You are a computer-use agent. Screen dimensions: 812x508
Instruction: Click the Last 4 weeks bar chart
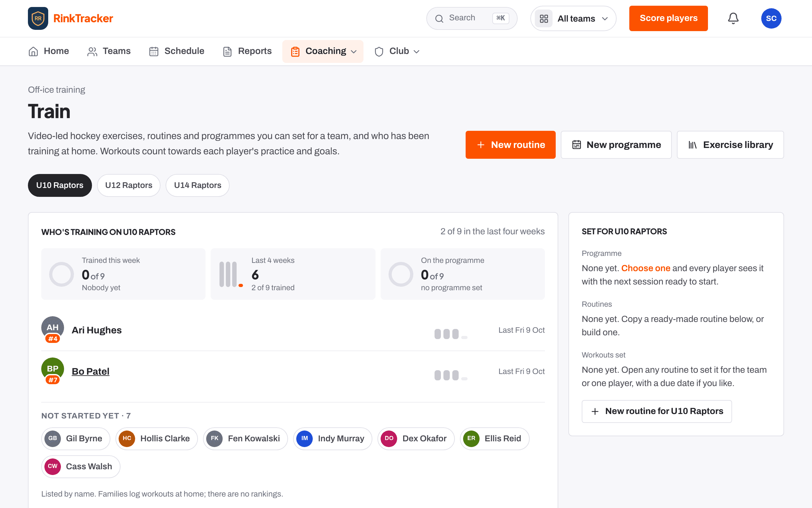pos(231,274)
